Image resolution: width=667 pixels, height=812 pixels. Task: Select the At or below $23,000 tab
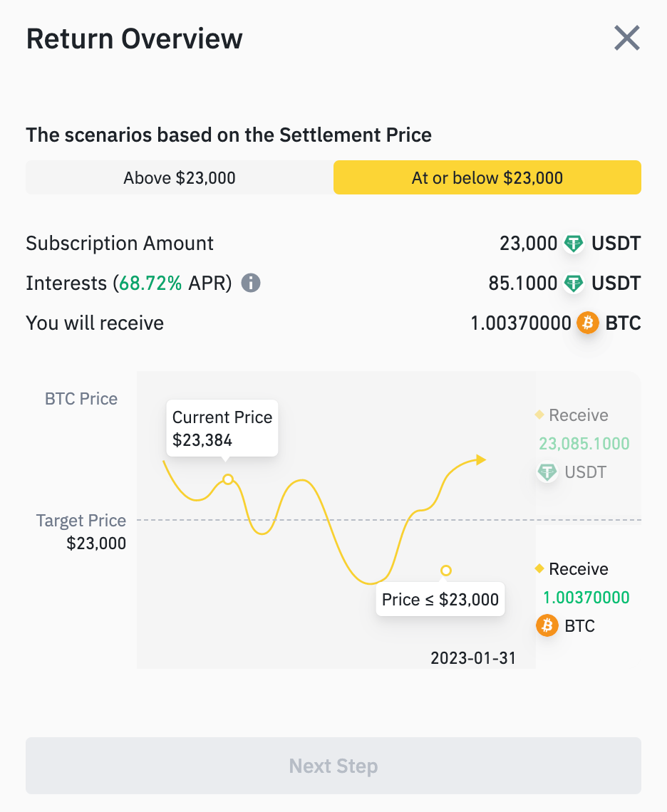(x=487, y=177)
